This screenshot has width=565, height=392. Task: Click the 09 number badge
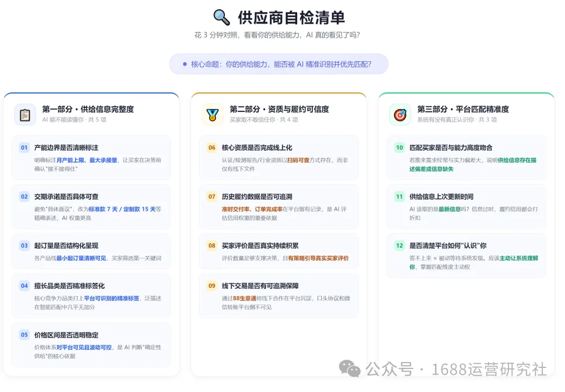pos(212,286)
